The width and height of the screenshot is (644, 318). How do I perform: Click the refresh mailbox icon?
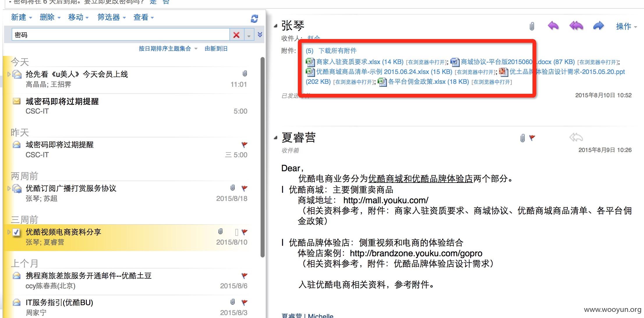click(x=254, y=19)
